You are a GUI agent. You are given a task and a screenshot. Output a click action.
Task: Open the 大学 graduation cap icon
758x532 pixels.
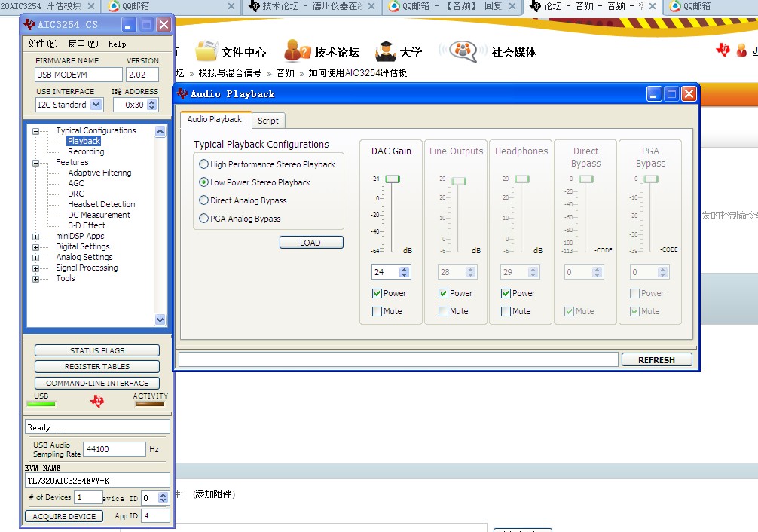tap(386, 51)
